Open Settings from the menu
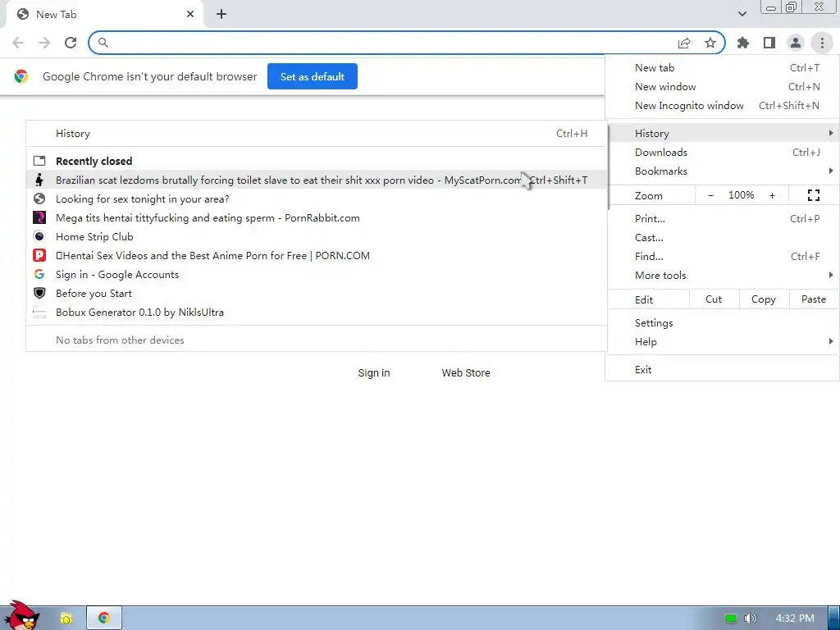Viewport: 840px width, 630px height. click(x=722, y=323)
